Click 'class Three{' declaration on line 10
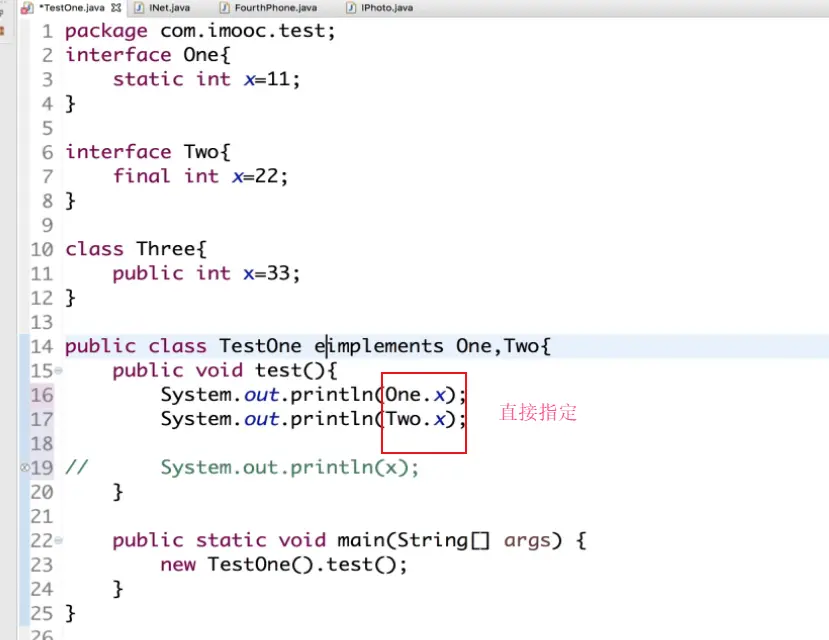The image size is (829, 640). tap(136, 249)
